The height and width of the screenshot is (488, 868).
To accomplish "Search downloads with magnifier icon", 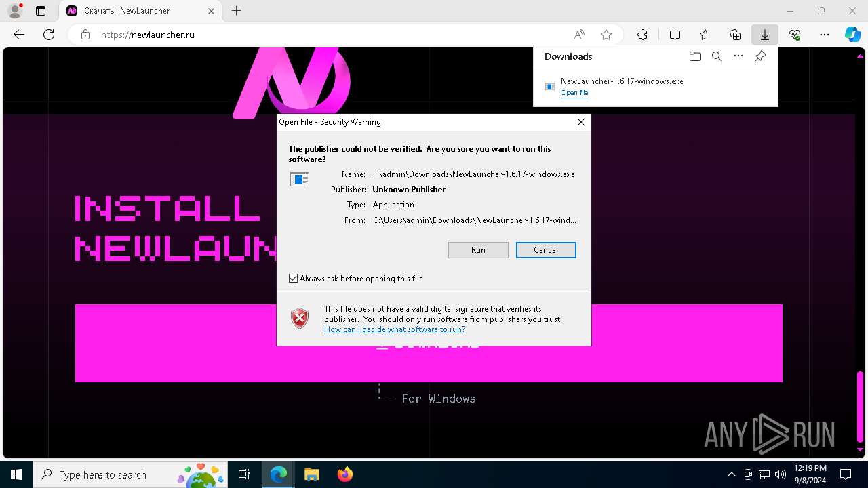I will click(x=716, y=56).
